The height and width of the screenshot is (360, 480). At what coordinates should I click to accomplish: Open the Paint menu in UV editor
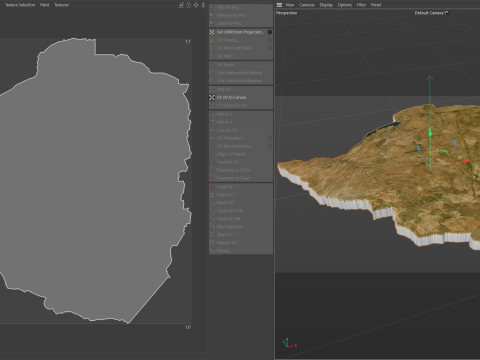click(x=44, y=5)
